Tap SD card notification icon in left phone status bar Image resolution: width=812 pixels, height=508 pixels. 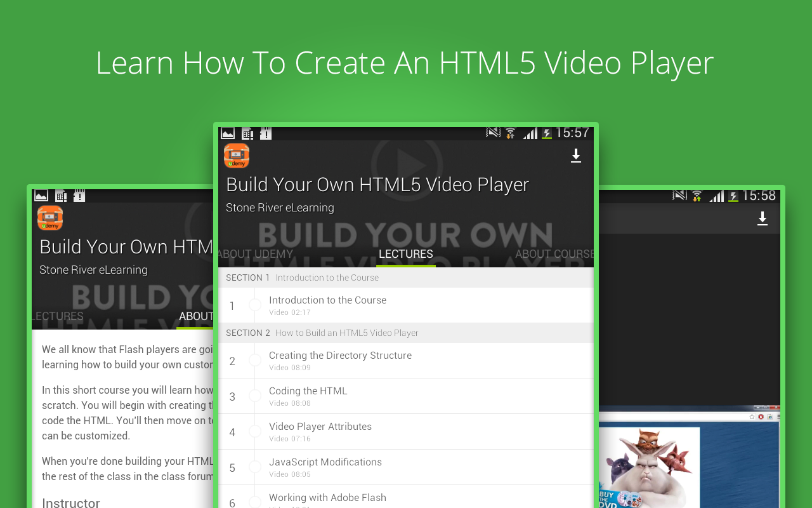pyautogui.click(x=61, y=196)
